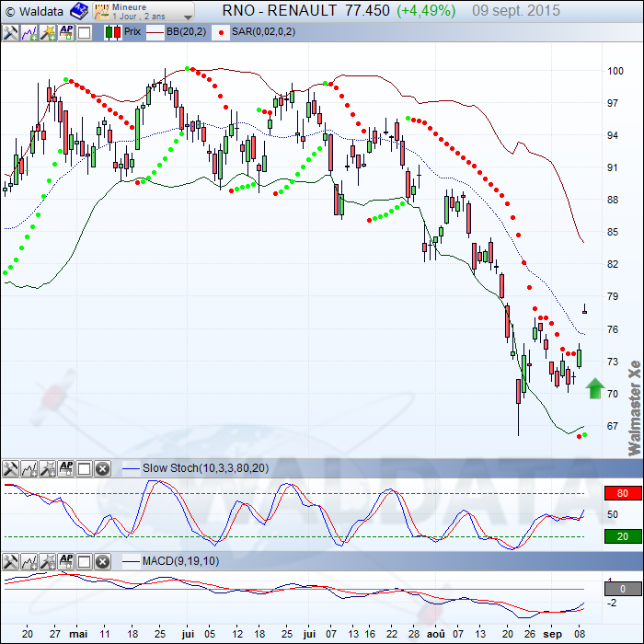Click the dropdown arrow beside Mineure
644x644 pixels.
188,17
